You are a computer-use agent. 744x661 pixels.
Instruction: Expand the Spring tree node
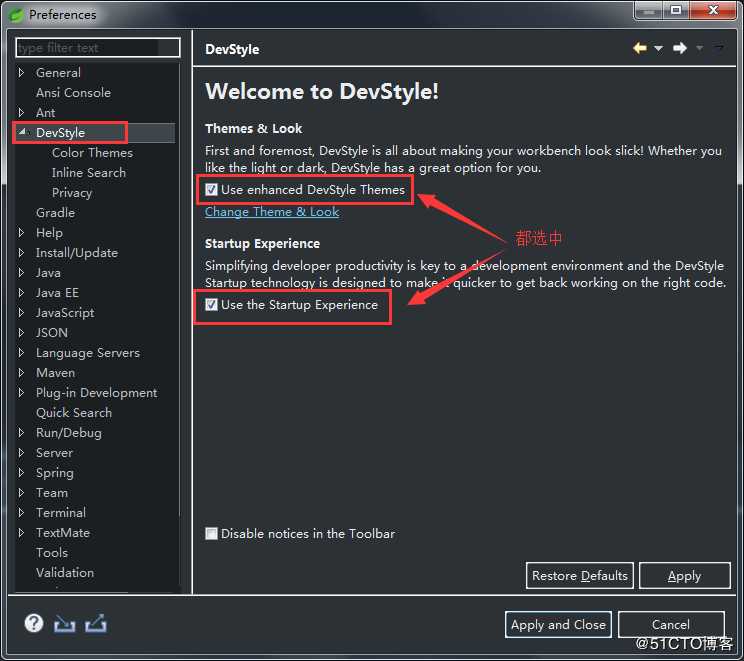click(21, 473)
